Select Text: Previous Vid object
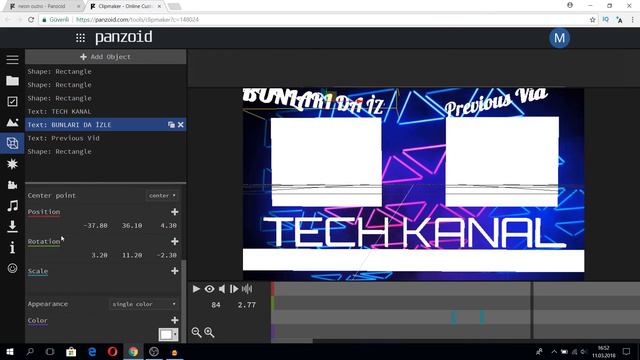 105,138
